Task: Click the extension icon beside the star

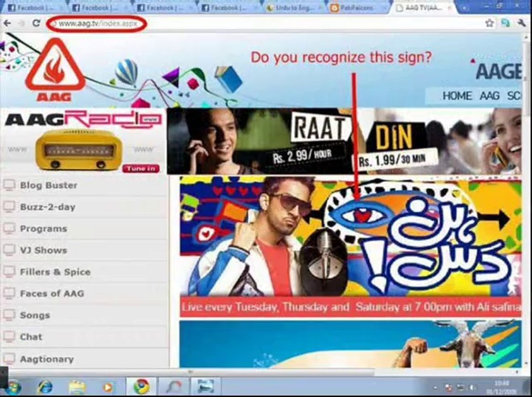Action: [x=506, y=23]
